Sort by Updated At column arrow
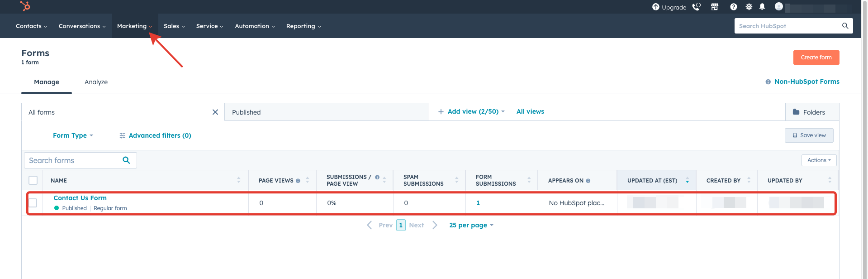Viewport: 868px width, 279px height. pyautogui.click(x=688, y=181)
